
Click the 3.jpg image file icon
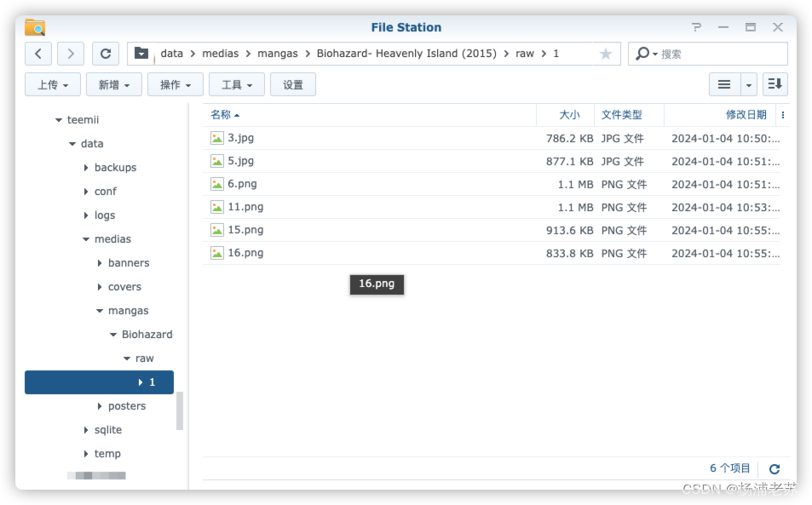click(217, 138)
